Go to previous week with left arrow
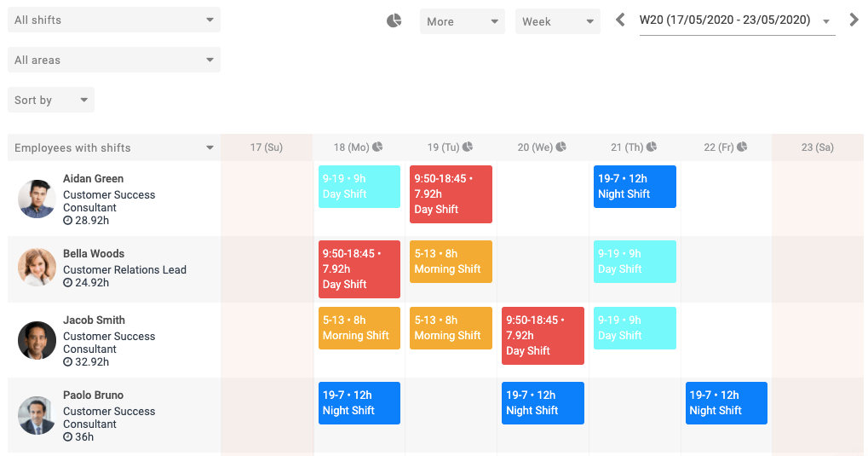 (x=620, y=20)
